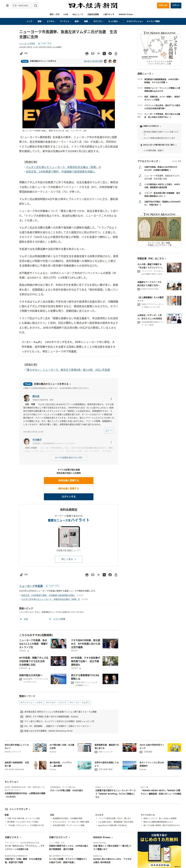The height and width of the screenshot is (868, 186).
Task: Click 無料会員に登録する button
Action: click(69, 489)
